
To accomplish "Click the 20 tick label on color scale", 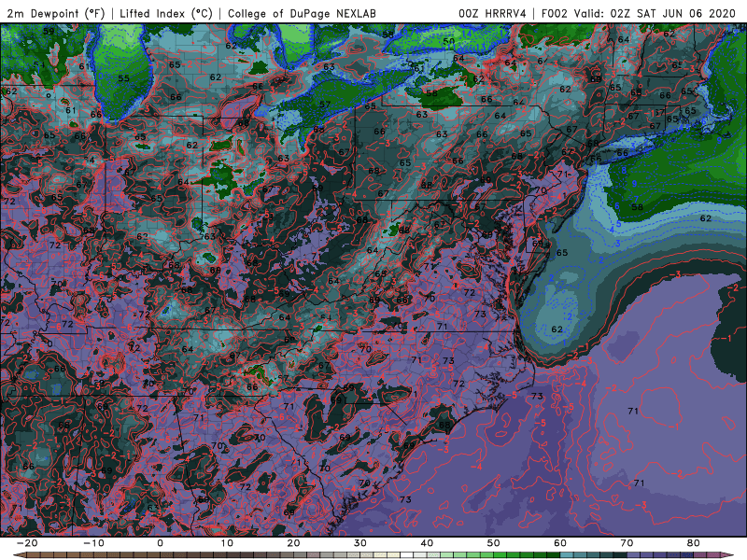I will (x=293, y=543).
